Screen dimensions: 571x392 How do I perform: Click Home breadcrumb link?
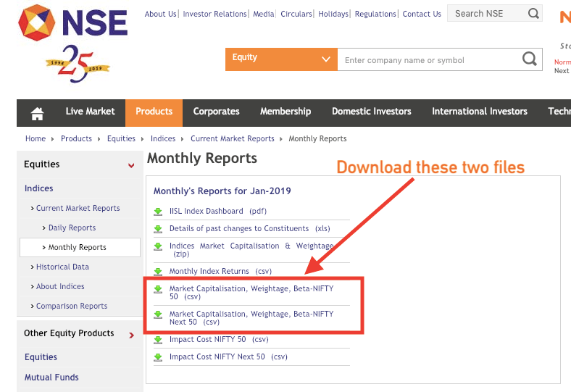point(36,138)
